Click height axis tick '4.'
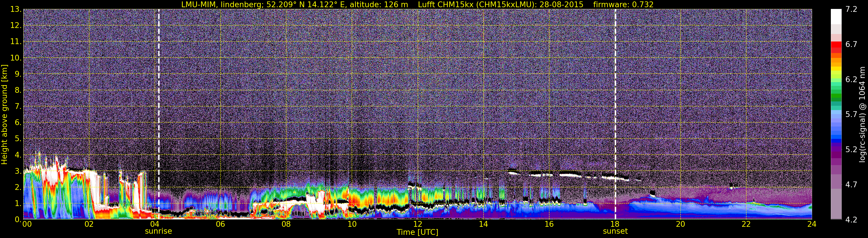The height and width of the screenshot is (238, 868). coord(18,155)
